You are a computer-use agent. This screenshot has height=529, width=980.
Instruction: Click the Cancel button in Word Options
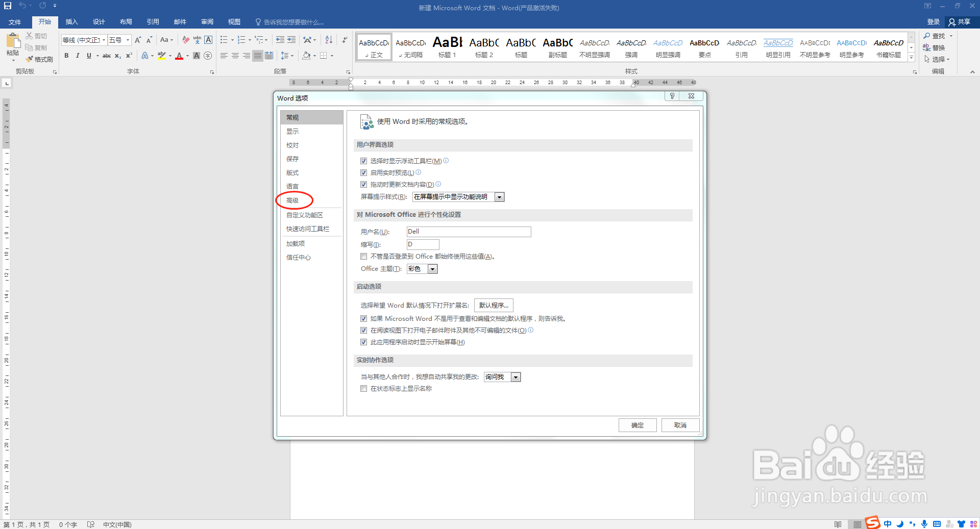click(x=680, y=425)
